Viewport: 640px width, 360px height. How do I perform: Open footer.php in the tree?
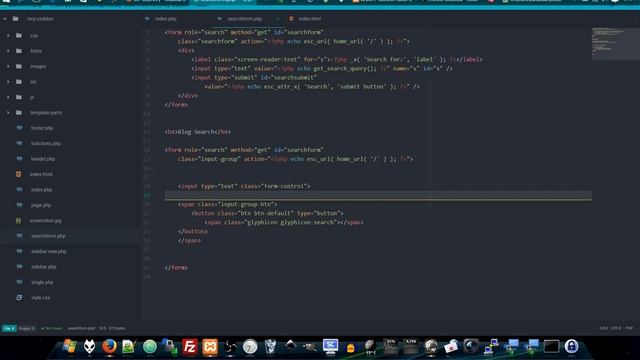click(42, 128)
